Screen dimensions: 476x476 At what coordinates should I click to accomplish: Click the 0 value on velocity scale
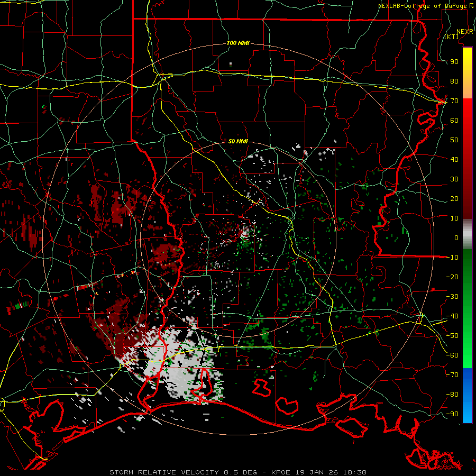[x=456, y=237]
